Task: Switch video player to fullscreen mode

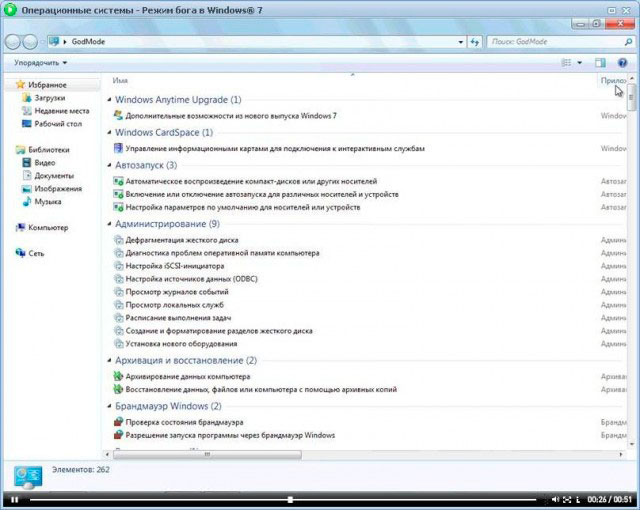Action: pos(567,499)
